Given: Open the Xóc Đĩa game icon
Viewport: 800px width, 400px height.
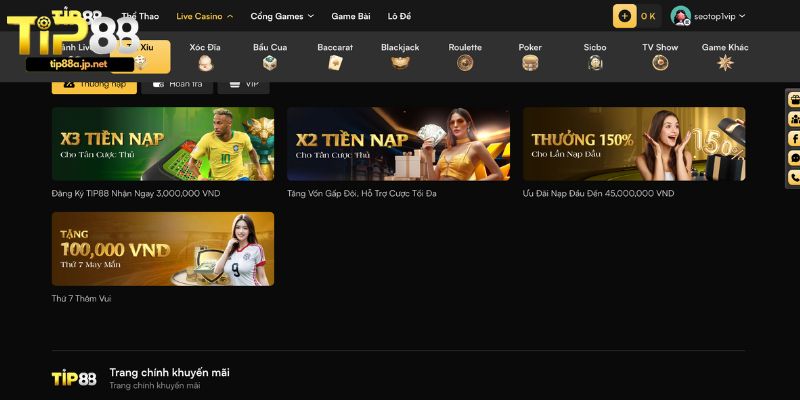Looking at the screenshot, I should coord(206,63).
